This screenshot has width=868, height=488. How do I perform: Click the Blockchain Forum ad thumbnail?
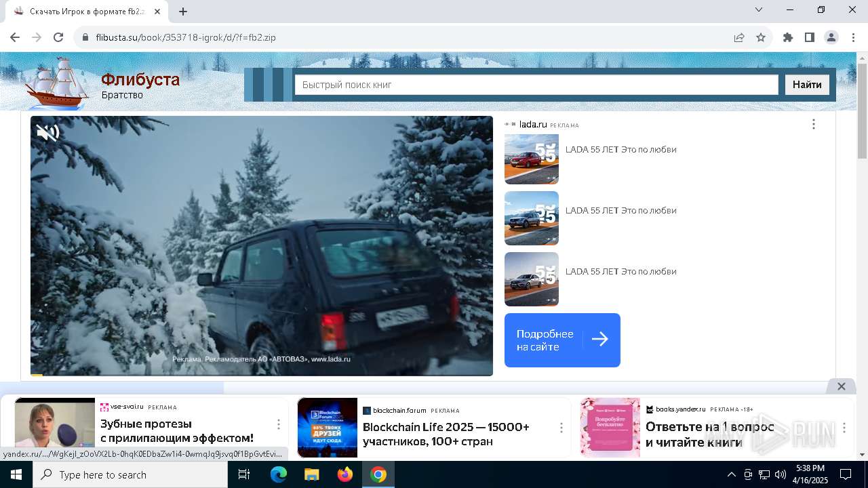tap(328, 428)
